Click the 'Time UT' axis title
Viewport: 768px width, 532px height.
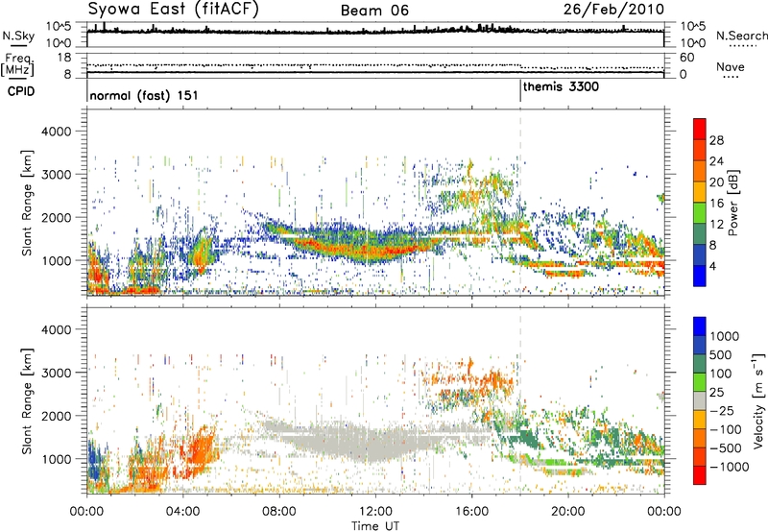pyautogui.click(x=375, y=526)
